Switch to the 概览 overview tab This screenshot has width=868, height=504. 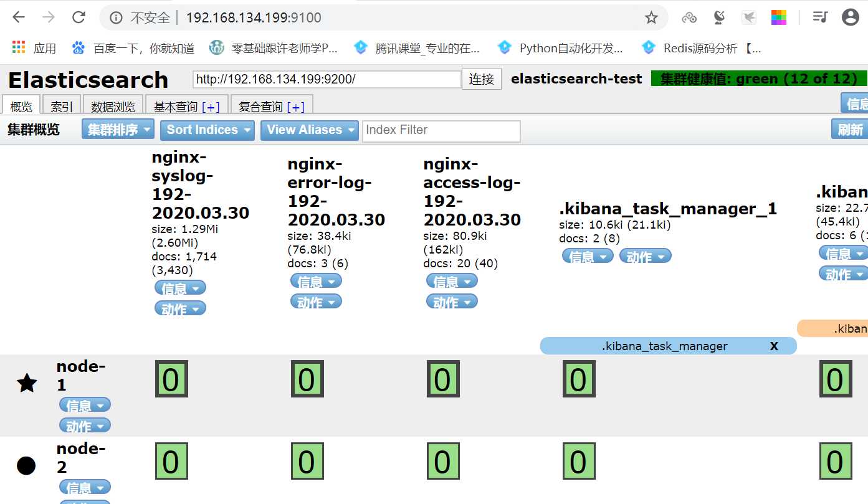[21, 106]
